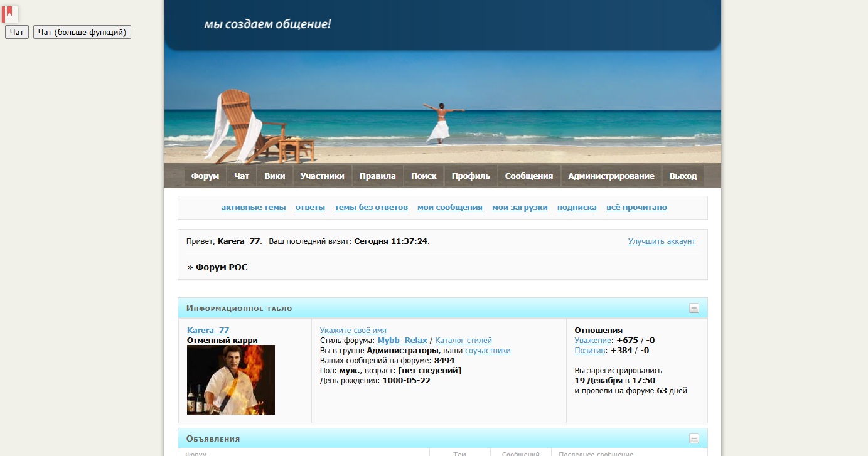
Task: Click the Отмененный карри status text
Action: click(x=222, y=341)
